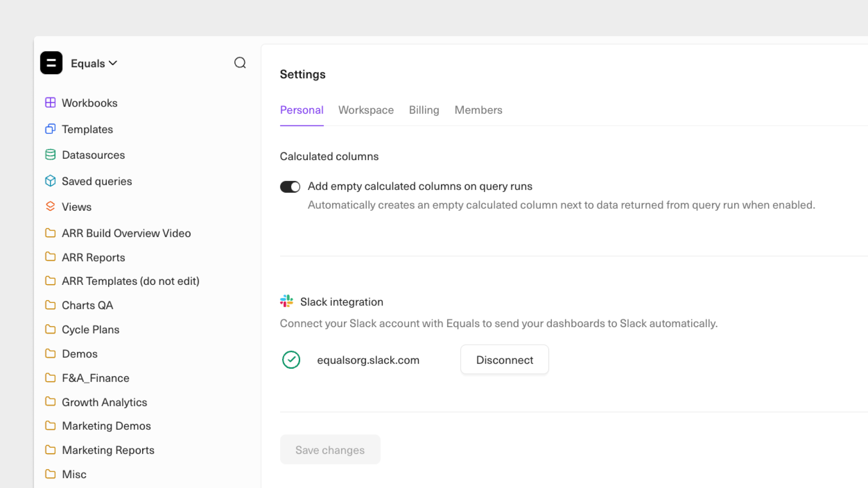The image size is (868, 488).
Task: Click the Datasources database icon
Action: 50,155
